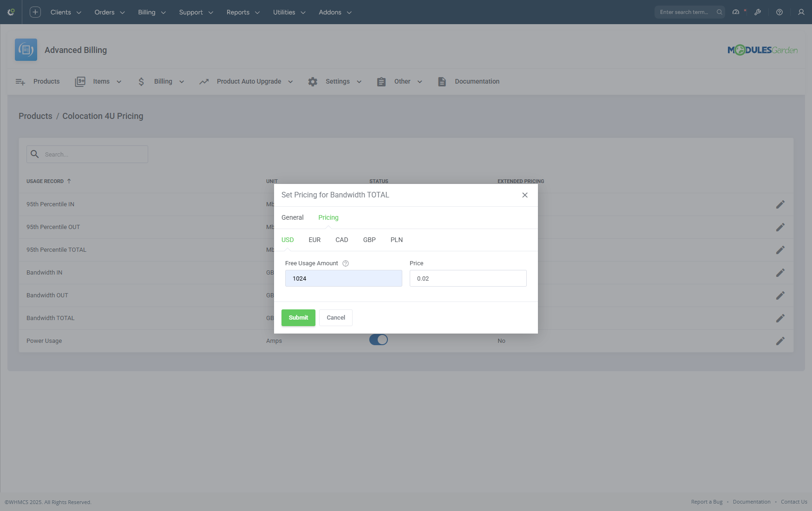Edit the Power Usage row
Viewport: 812px width, 511px height.
coord(780,341)
